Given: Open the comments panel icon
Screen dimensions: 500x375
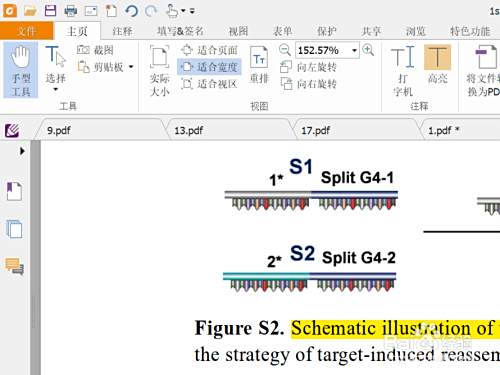Looking at the screenshot, I should point(14,267).
